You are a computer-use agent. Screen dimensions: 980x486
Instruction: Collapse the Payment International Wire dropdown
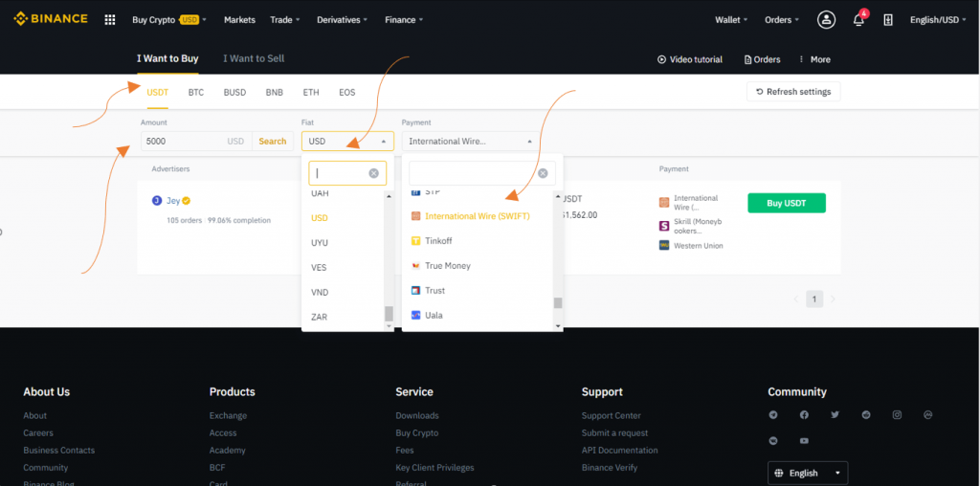tap(469, 142)
